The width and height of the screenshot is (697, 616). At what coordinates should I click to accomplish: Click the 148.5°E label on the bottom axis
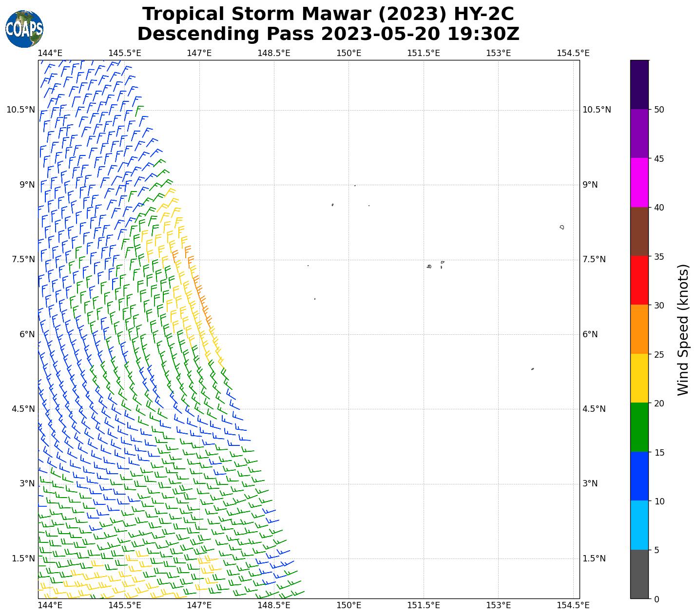tap(273, 605)
